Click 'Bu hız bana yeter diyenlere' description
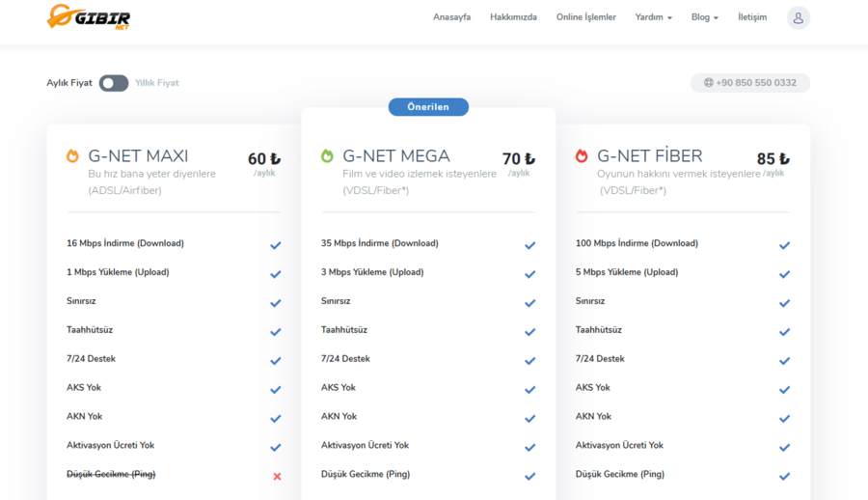The image size is (868, 500). (151, 174)
